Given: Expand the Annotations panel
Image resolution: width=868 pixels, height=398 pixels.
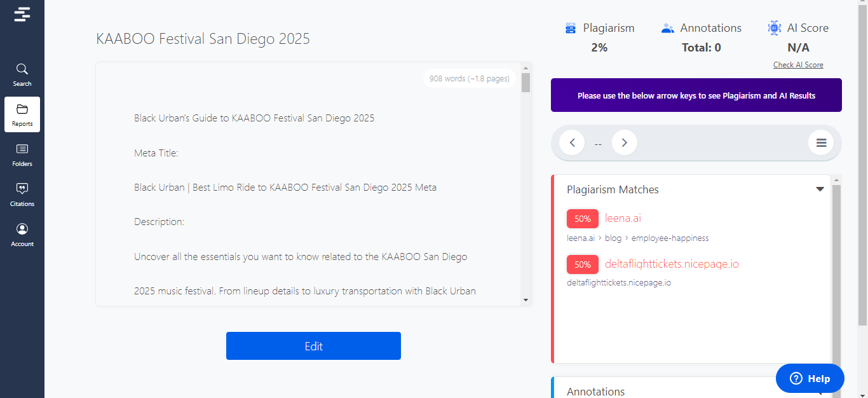Looking at the screenshot, I should (820, 390).
